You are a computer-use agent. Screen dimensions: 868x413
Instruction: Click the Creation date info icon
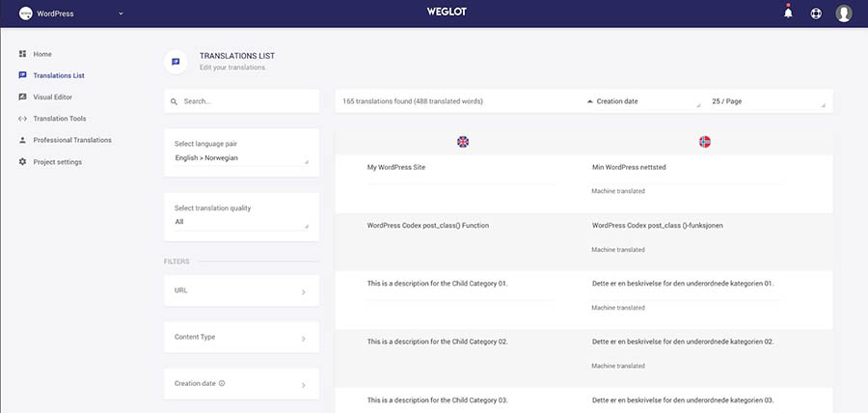click(222, 383)
